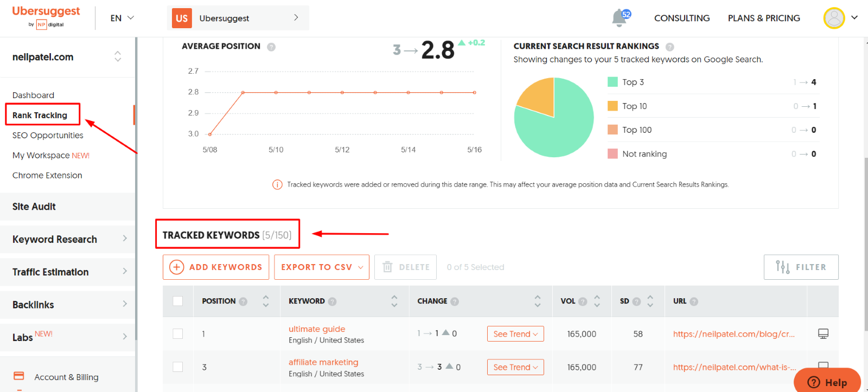Screen dimensions: 868x392
Task: Open the EN language dropdown
Action: [x=122, y=18]
